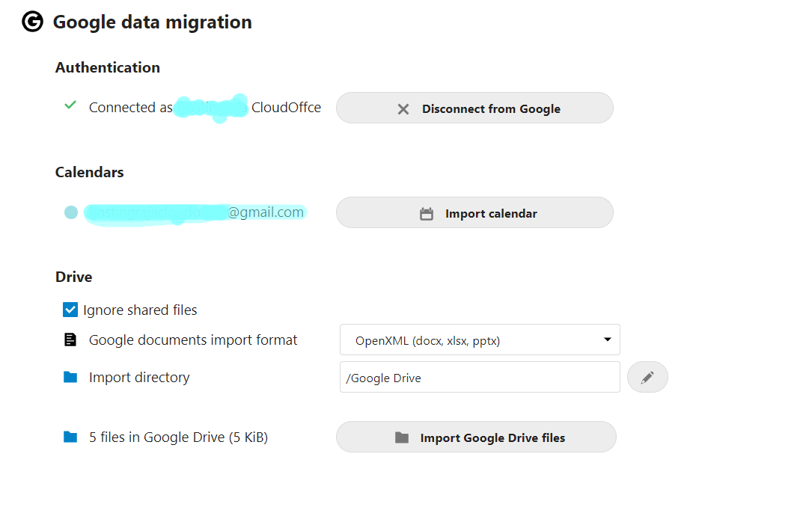
Task: Select the gmail.com calendar entry
Action: tap(195, 212)
